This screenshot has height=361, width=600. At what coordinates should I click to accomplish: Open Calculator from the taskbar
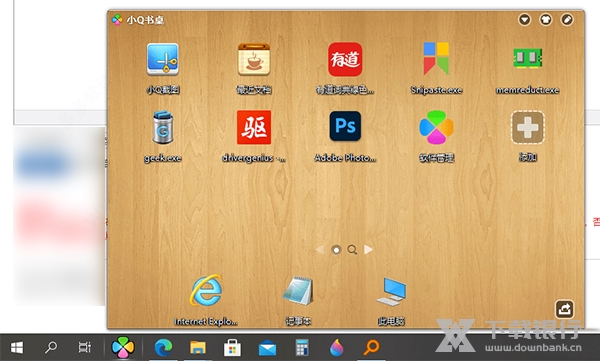[302, 348]
